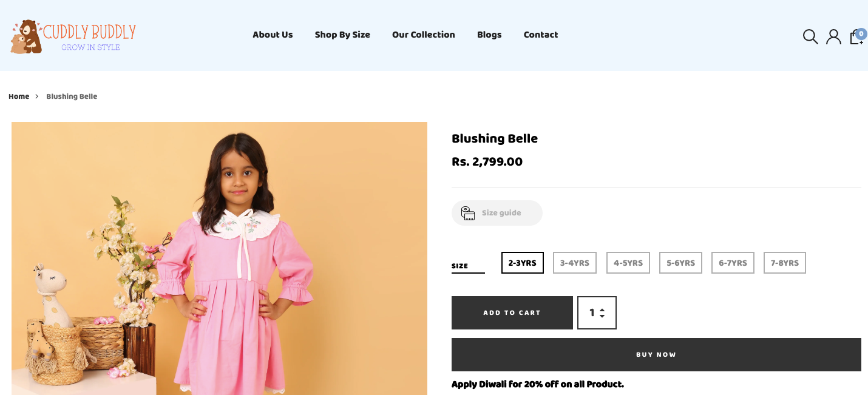
Task: Increase quantity using the up arrow
Action: pos(602,309)
